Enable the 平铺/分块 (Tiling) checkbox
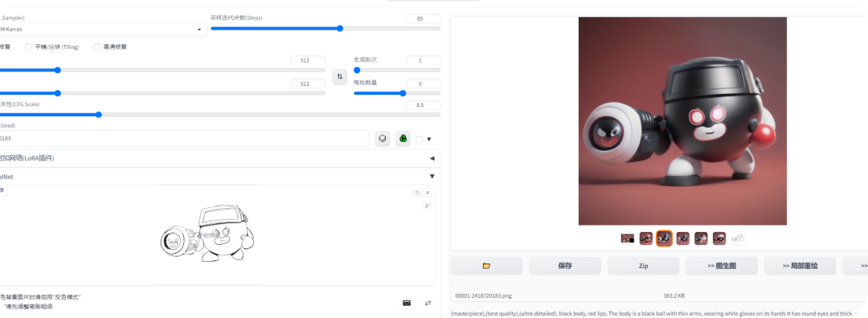This screenshot has width=868, height=318. [x=29, y=47]
